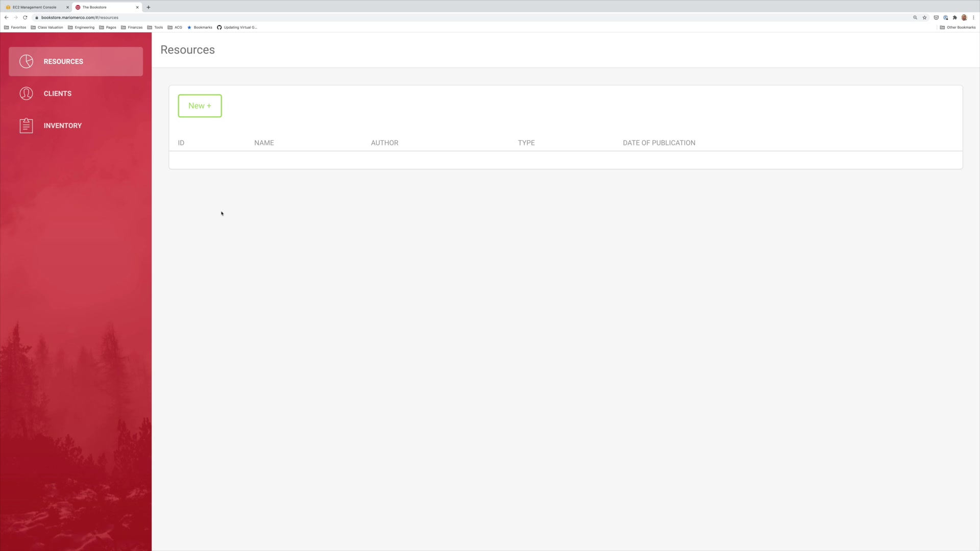Image resolution: width=980 pixels, height=551 pixels.
Task: Switch to EC2 Management Console tab
Action: click(x=34, y=7)
